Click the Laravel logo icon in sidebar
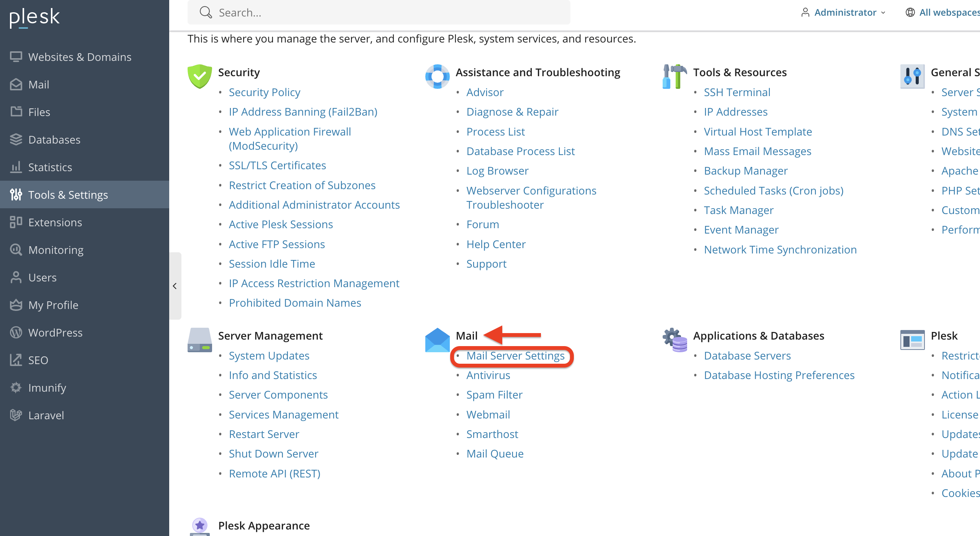Screen dimensions: 980x536 coord(16,415)
